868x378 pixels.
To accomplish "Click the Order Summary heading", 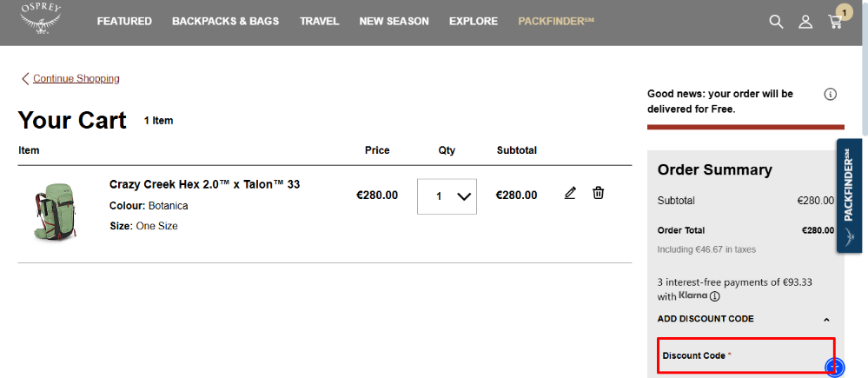I will pyautogui.click(x=715, y=170).
